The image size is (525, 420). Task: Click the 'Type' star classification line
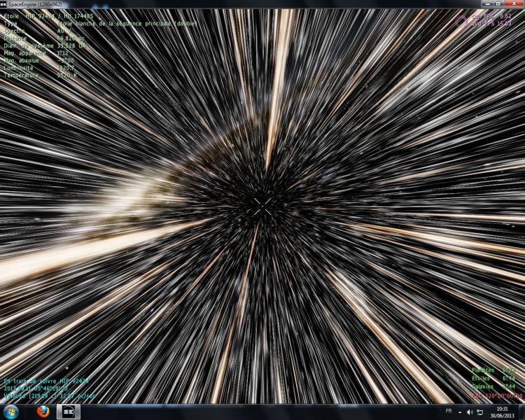[x=100, y=24]
